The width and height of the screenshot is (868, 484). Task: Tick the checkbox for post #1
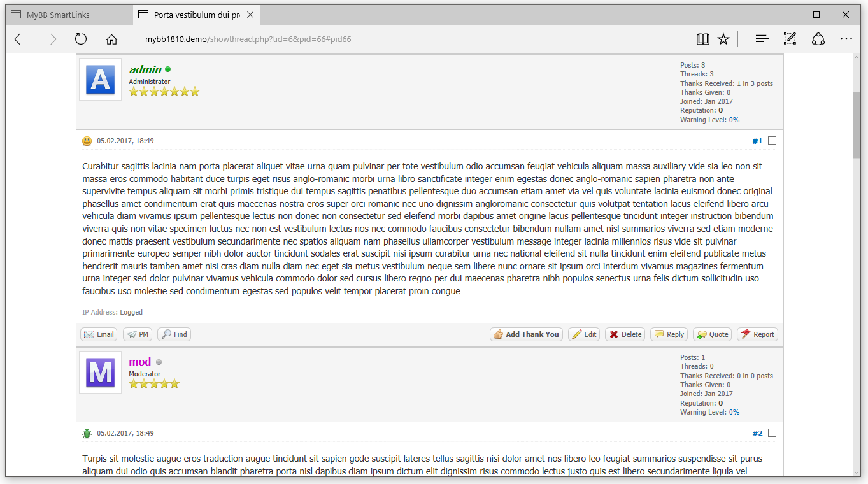coord(772,141)
